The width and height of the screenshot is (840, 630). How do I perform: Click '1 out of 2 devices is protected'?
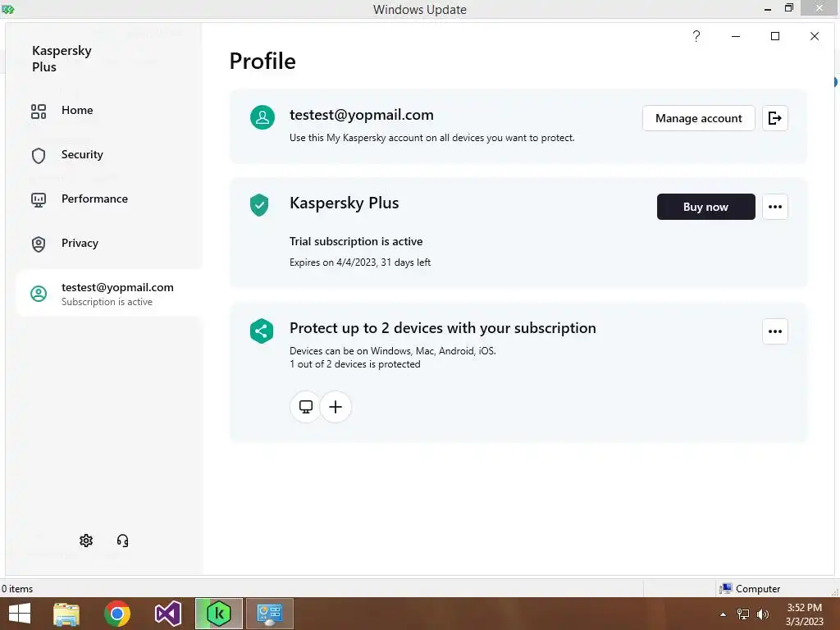tap(355, 364)
